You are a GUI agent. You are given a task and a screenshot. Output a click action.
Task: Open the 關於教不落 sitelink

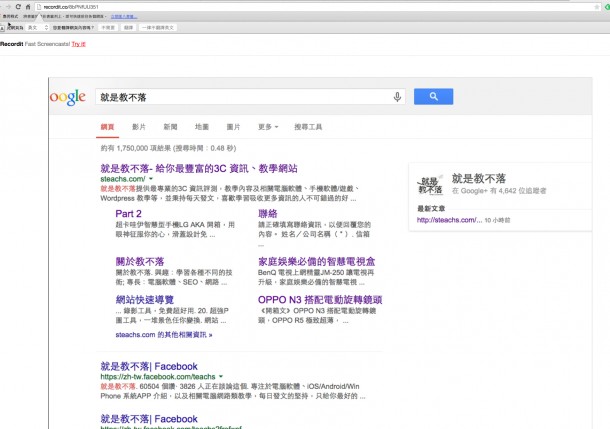[140, 261]
